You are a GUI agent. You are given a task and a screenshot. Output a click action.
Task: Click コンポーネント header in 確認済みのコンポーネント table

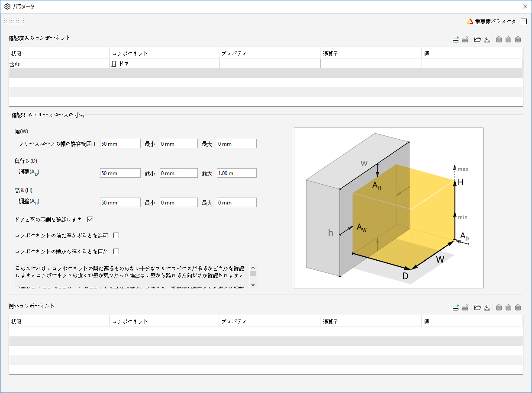(x=164, y=53)
